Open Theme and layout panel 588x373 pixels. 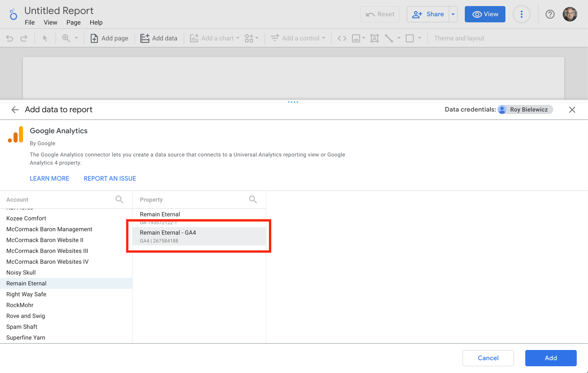pos(459,38)
